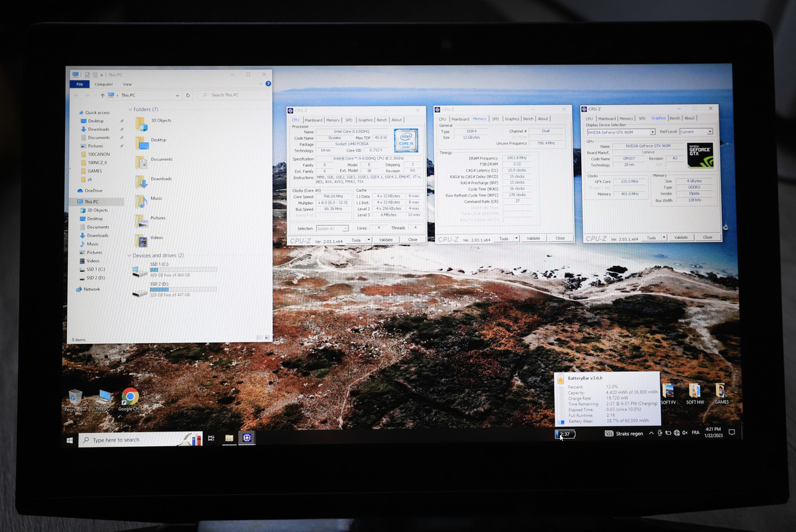Screen dimensions: 796x532
Task: Click the volume muted tray icon
Action: point(685,432)
